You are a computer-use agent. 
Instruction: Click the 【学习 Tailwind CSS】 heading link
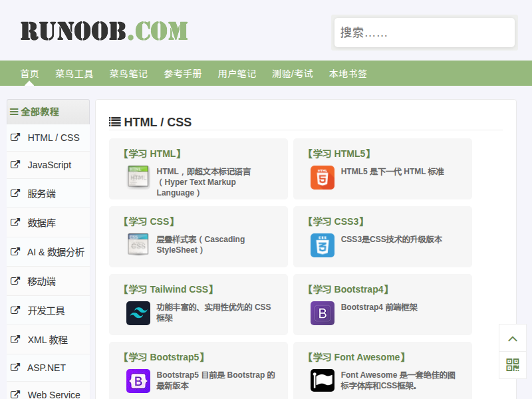click(168, 289)
